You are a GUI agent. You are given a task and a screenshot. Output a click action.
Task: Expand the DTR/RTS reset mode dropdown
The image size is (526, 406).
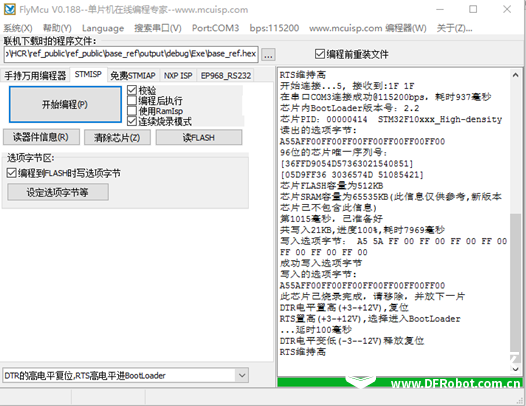(242, 375)
